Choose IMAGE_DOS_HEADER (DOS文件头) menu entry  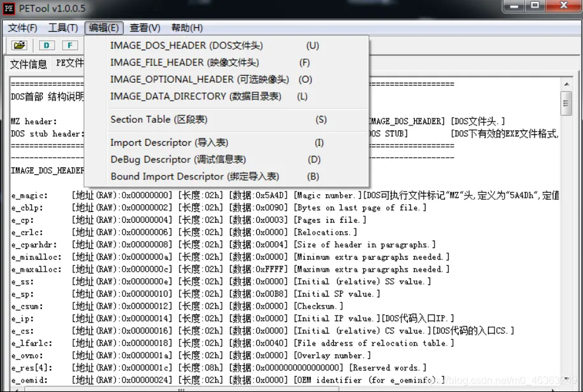tap(226, 46)
